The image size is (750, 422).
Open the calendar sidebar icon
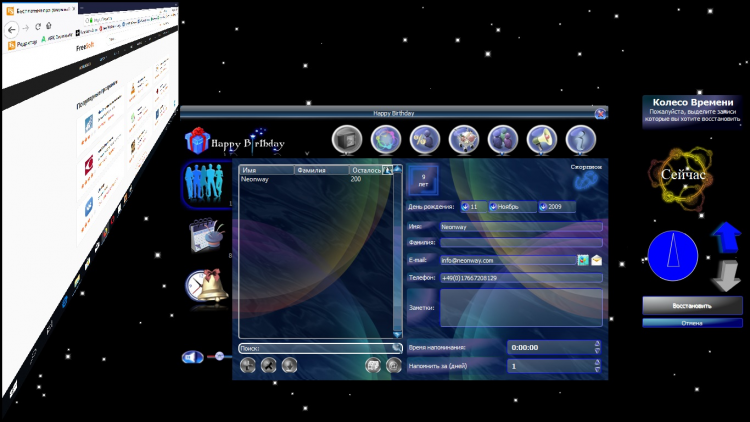205,236
